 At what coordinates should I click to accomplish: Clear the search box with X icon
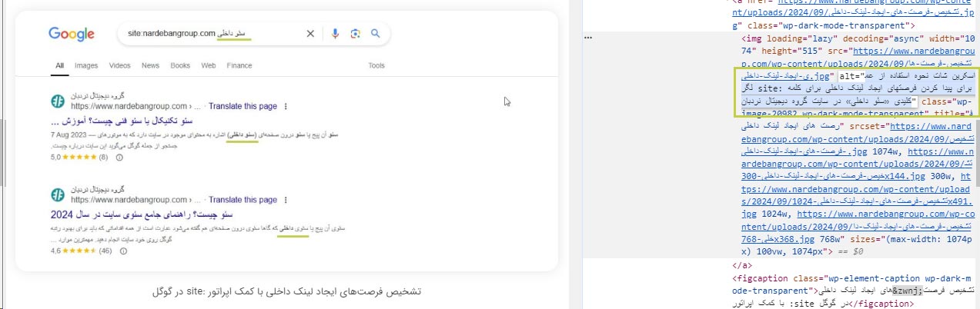[311, 34]
